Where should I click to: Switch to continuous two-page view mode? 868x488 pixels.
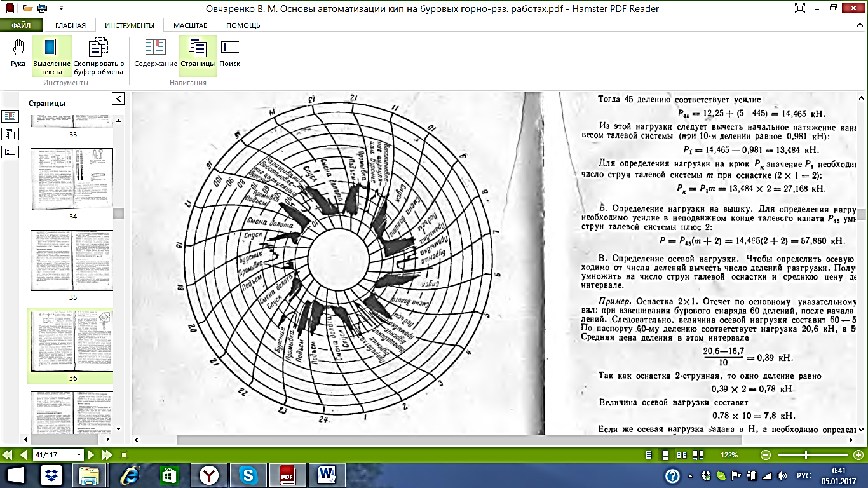pos(700,455)
